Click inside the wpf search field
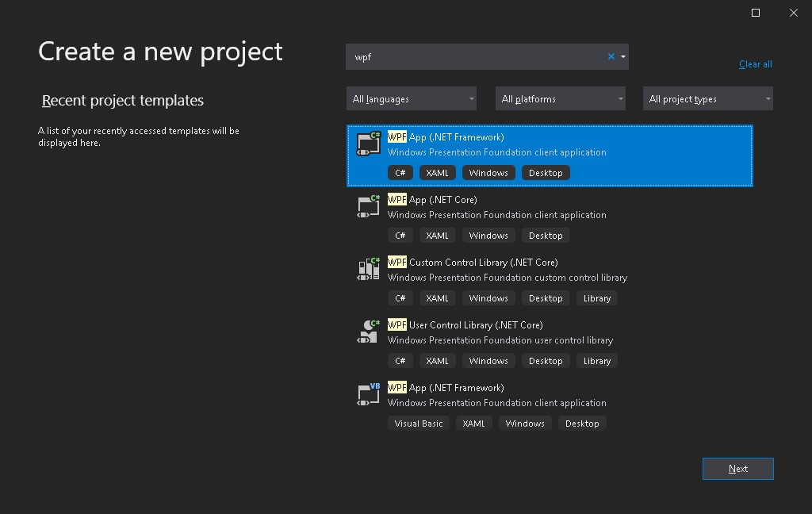812x514 pixels. [476, 56]
